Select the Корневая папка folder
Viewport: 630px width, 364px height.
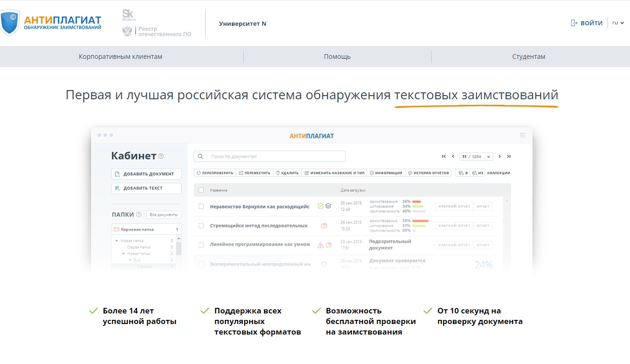pos(146,229)
